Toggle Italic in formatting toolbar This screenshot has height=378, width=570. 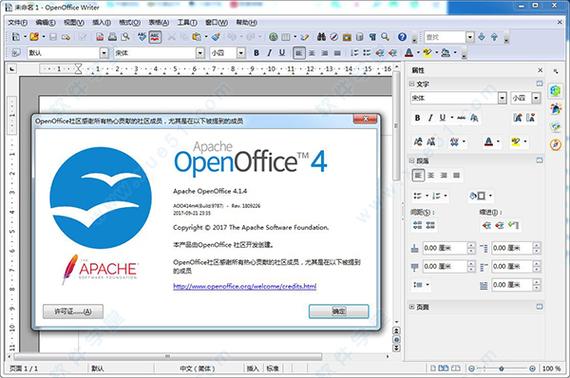(269, 53)
